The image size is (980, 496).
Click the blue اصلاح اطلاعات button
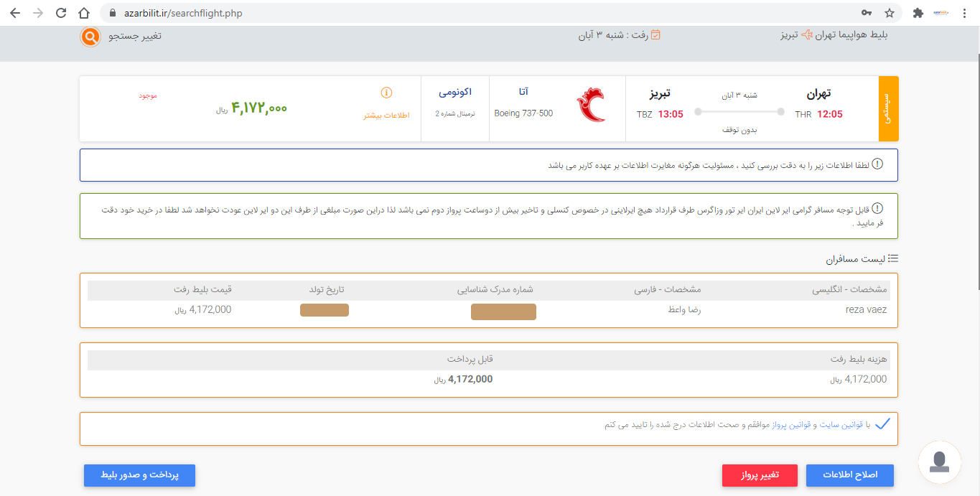click(850, 475)
